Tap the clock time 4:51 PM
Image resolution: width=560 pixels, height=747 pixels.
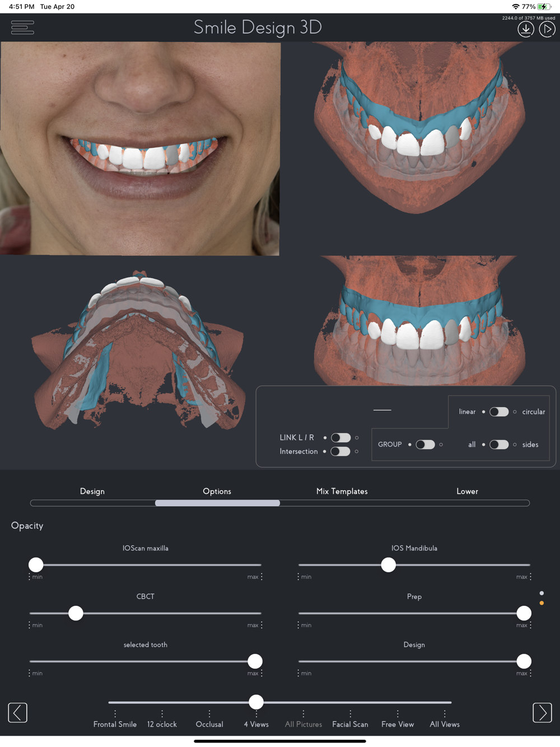21,7
